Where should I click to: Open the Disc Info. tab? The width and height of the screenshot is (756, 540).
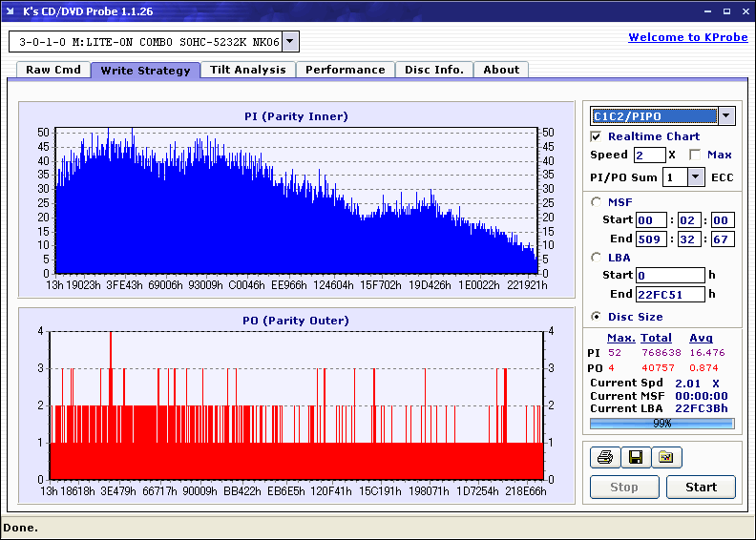coord(433,70)
